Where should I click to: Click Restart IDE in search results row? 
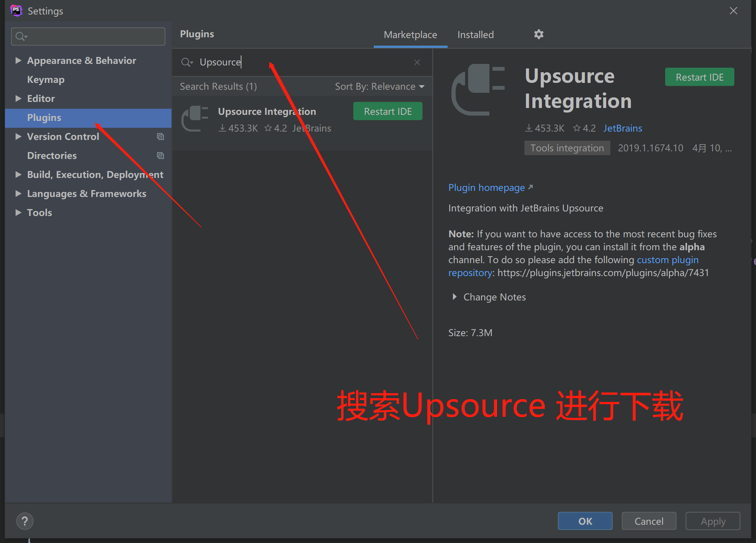coord(388,111)
